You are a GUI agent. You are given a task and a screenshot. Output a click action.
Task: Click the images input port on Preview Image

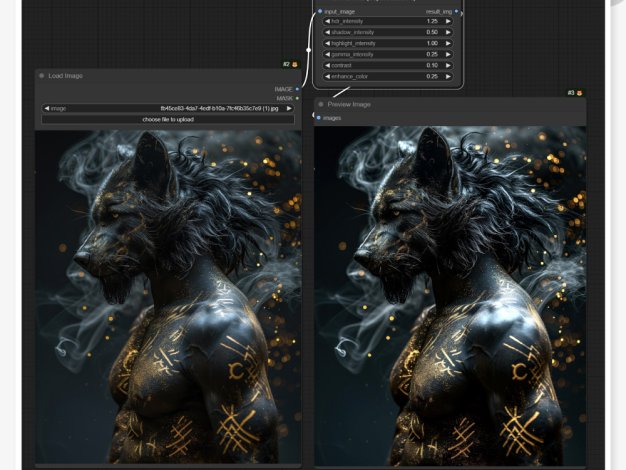(319, 118)
